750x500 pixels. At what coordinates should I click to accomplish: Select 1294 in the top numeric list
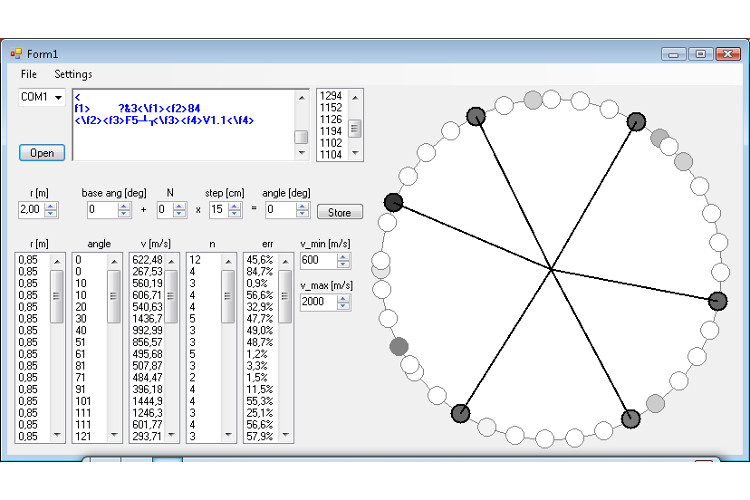(x=330, y=96)
